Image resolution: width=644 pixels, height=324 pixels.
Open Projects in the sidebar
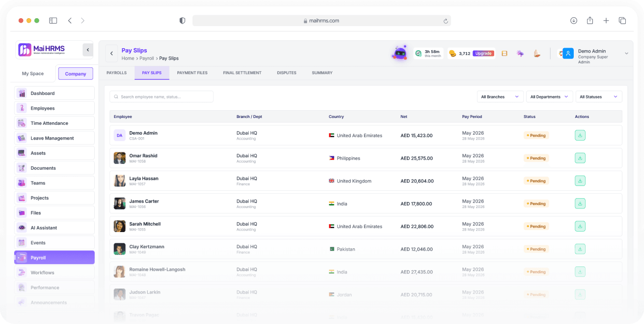coord(55,198)
